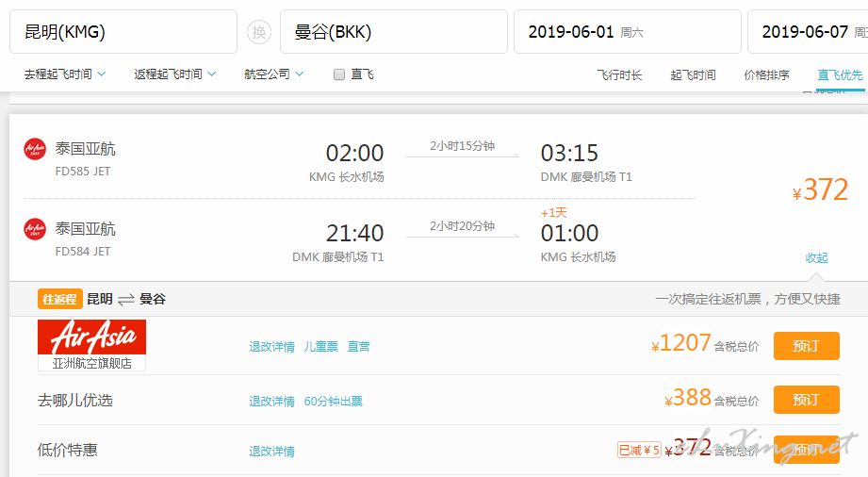Click AirAsia logo for flight FD585

coord(35,149)
